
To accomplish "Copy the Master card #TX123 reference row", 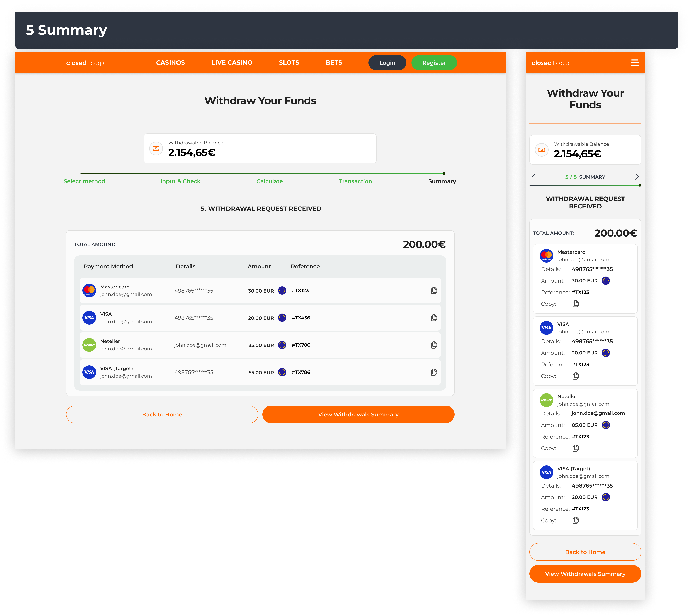I will pyautogui.click(x=434, y=290).
